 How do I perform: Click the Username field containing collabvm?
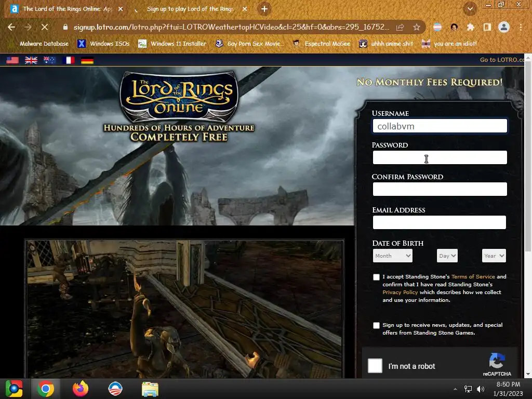[x=440, y=126]
